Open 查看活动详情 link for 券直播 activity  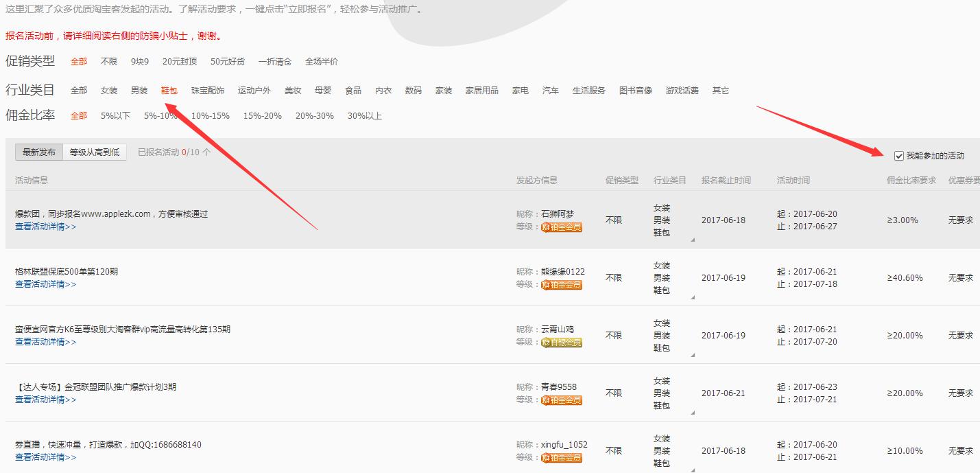pyautogui.click(x=45, y=457)
